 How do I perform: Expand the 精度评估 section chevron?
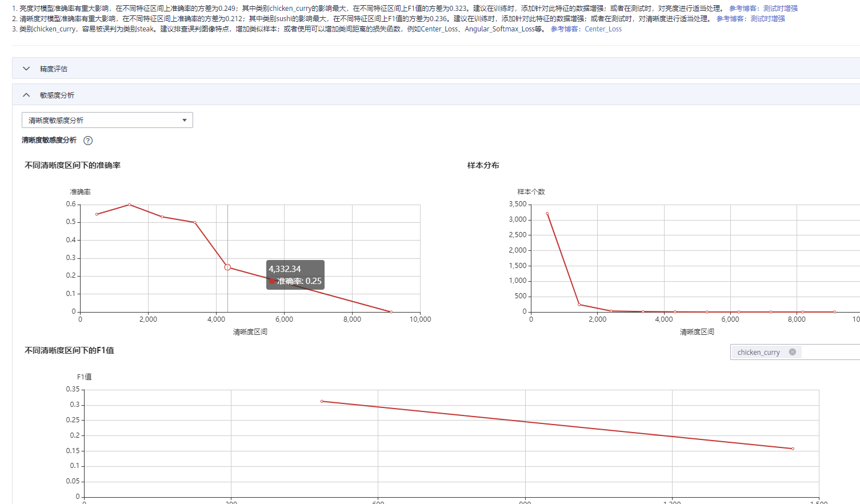tap(26, 69)
